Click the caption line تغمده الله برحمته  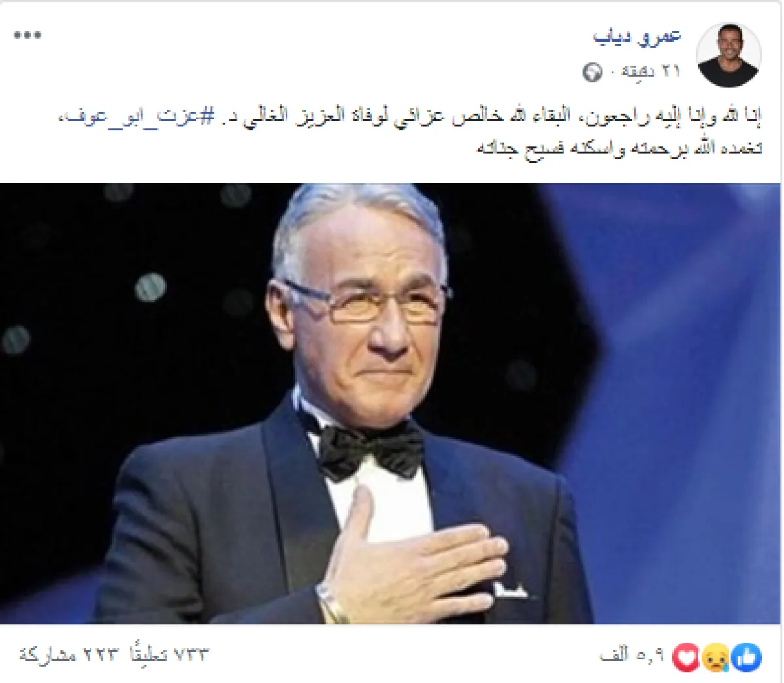click(x=619, y=149)
